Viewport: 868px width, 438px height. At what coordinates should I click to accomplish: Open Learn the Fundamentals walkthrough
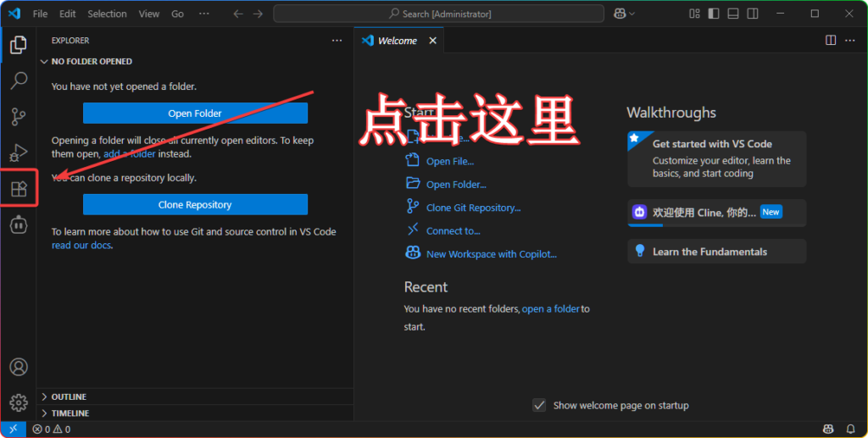click(717, 252)
